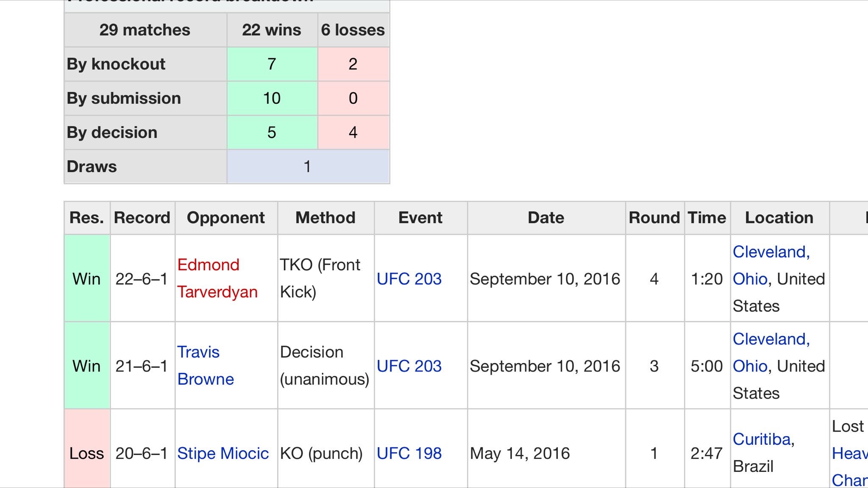Open the Edmond Tarverdyan red link
This screenshot has width=868, height=488.
pyautogui.click(x=208, y=265)
